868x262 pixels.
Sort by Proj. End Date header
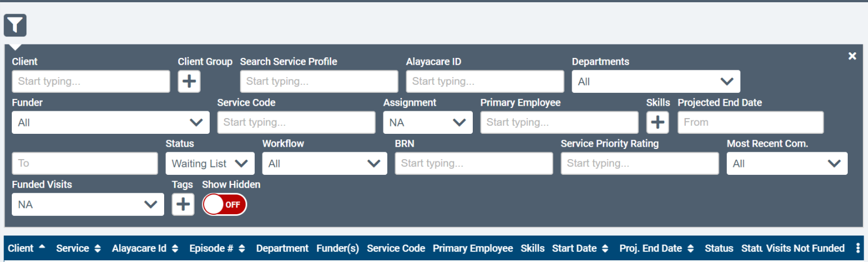pos(656,249)
